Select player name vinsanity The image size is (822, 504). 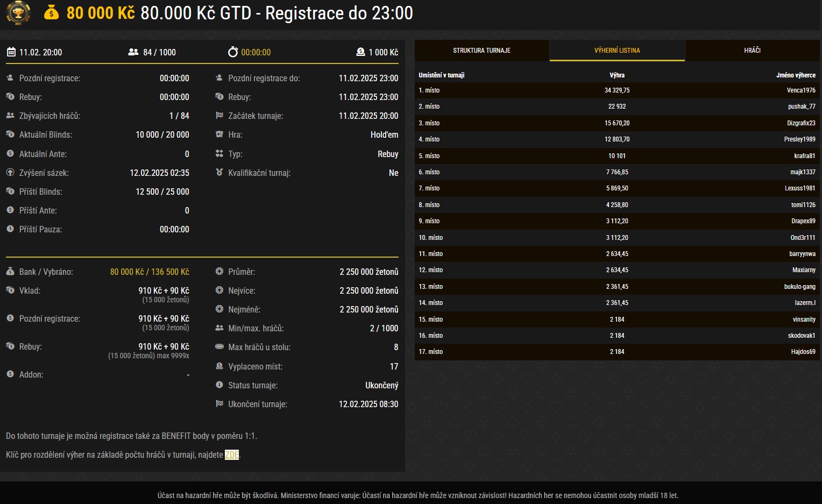[x=804, y=320]
